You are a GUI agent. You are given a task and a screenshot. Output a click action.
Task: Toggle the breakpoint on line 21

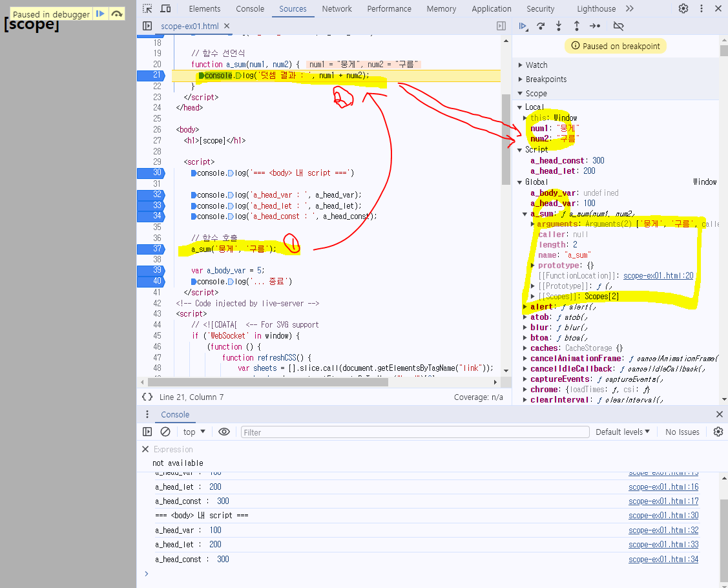(151, 75)
